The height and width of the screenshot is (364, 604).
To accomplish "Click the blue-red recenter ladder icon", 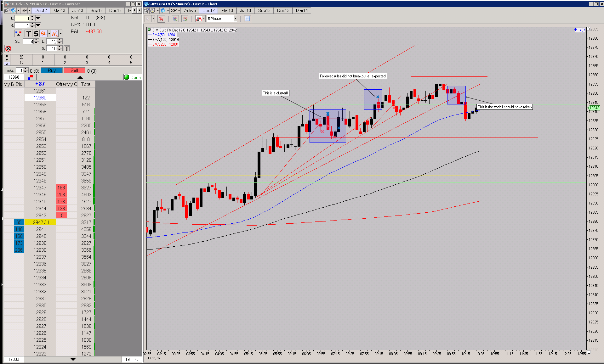I will [30, 77].
